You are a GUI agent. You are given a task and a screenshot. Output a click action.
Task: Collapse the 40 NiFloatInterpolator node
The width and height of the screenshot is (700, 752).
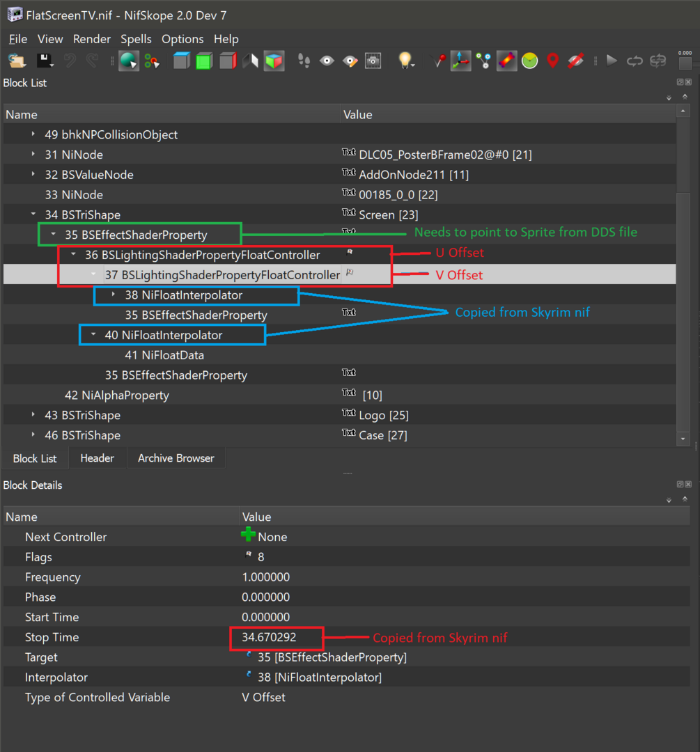pos(93,334)
